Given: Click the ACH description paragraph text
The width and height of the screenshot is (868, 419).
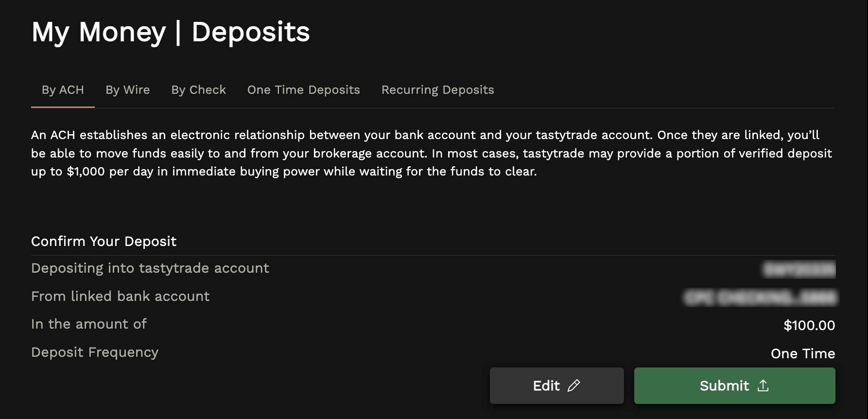Looking at the screenshot, I should (432, 153).
